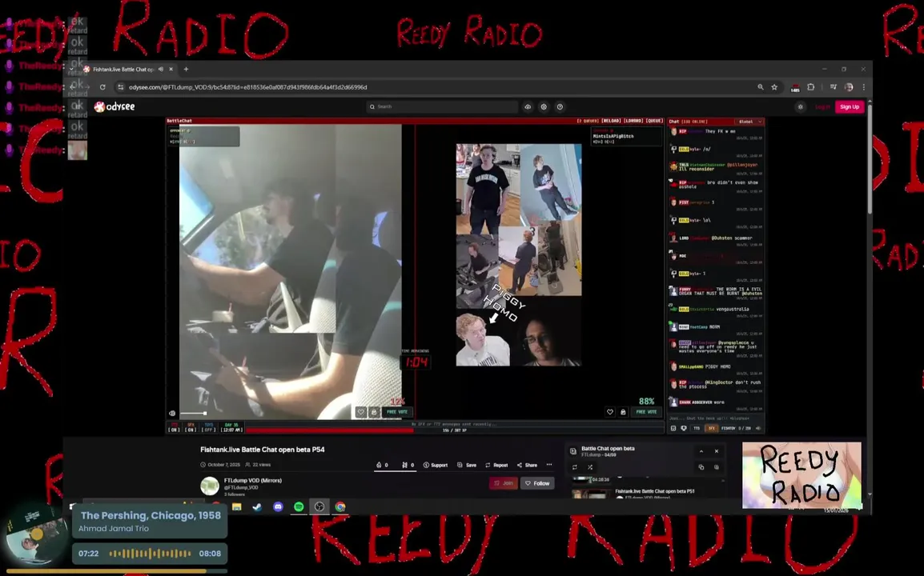Open a new browser tab
The height and width of the screenshot is (576, 924).
[x=187, y=69]
